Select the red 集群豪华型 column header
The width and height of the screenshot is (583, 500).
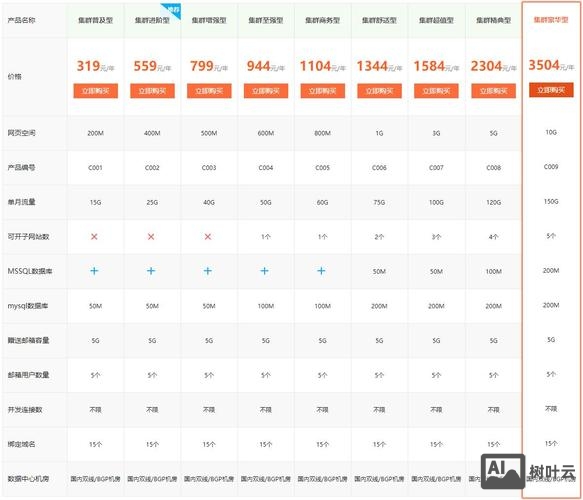(x=551, y=20)
